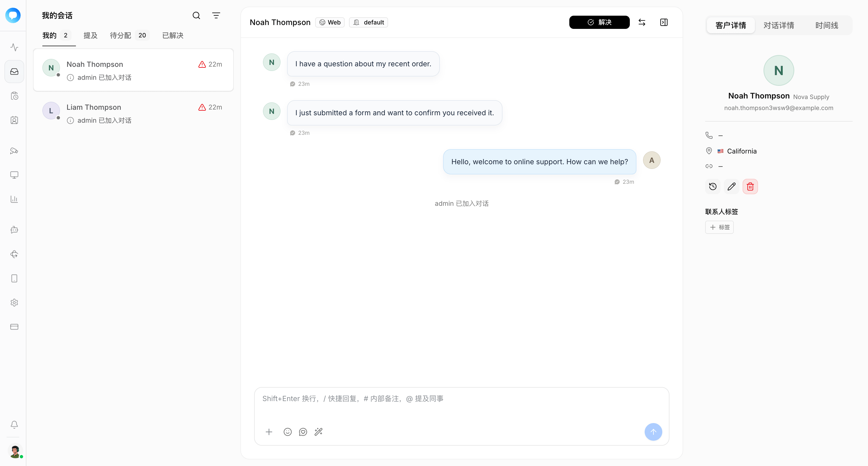This screenshot has height=466, width=868.
Task: Click the app logo chat bubble icon
Action: tap(13, 15)
